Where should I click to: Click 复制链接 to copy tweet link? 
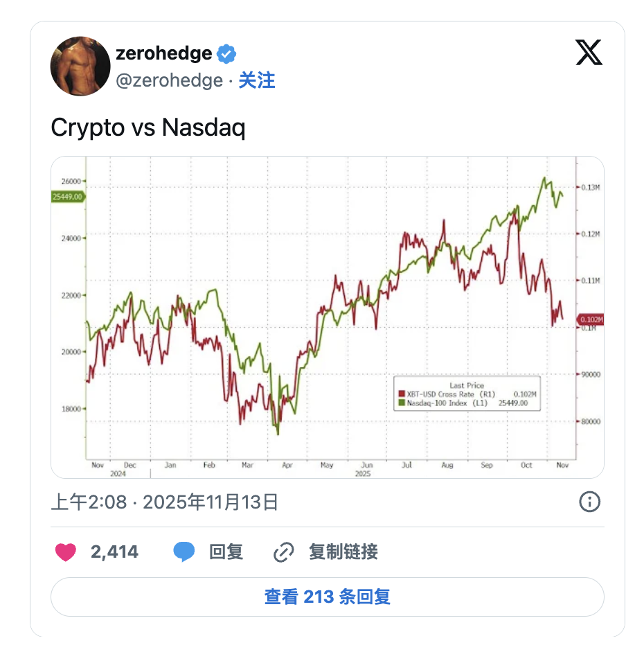[x=343, y=552]
